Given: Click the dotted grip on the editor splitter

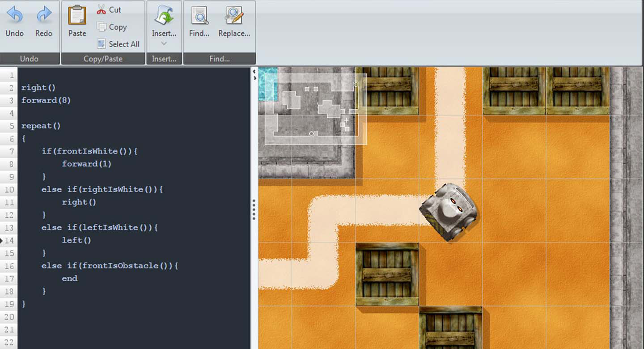Looking at the screenshot, I should [254, 209].
